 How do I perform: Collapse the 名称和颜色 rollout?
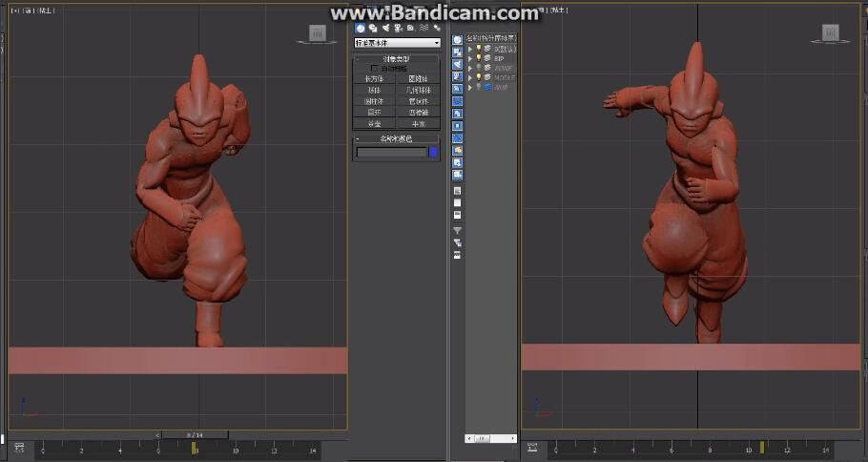point(397,138)
